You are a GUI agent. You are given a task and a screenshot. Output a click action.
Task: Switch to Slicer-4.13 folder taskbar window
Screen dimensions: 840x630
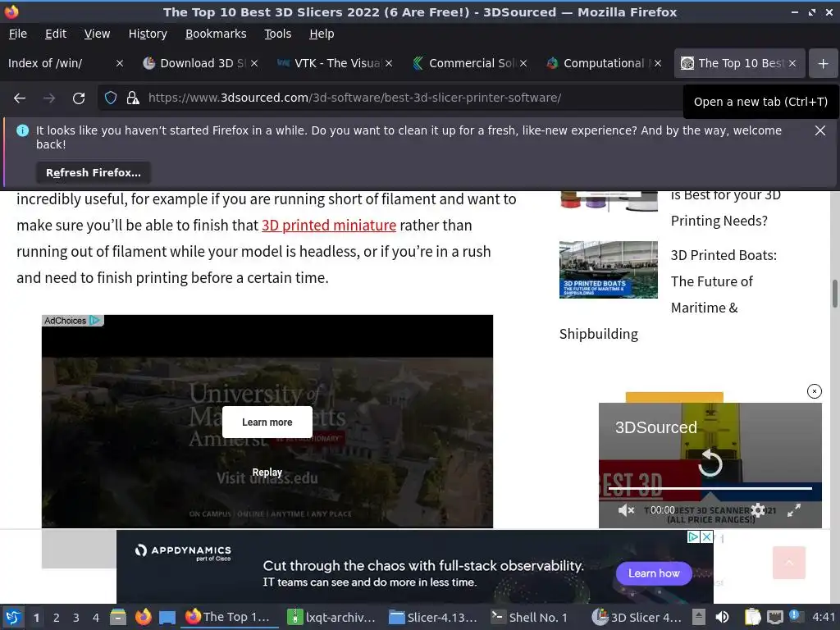pos(433,617)
